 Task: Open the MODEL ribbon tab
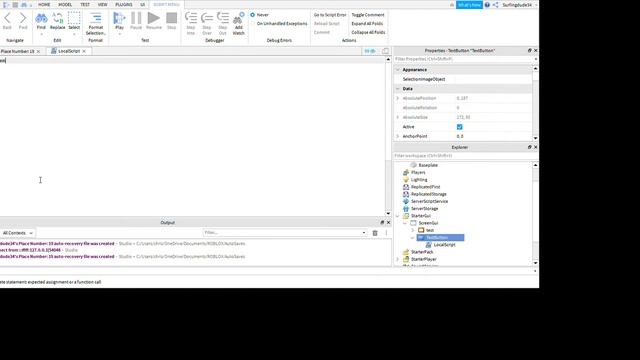pos(65,4)
